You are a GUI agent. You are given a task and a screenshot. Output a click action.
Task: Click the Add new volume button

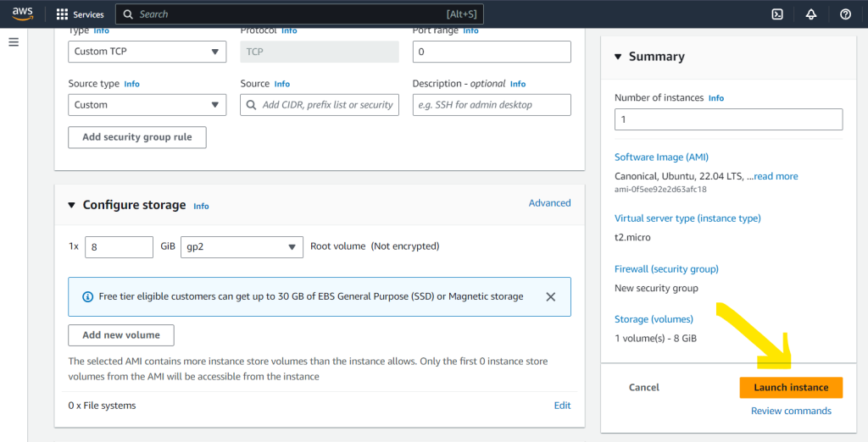click(x=120, y=335)
